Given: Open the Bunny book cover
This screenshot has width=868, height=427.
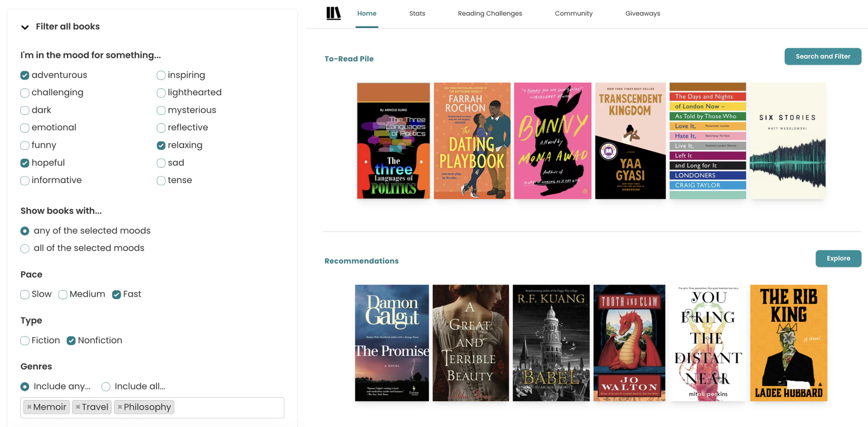Looking at the screenshot, I should tap(552, 141).
